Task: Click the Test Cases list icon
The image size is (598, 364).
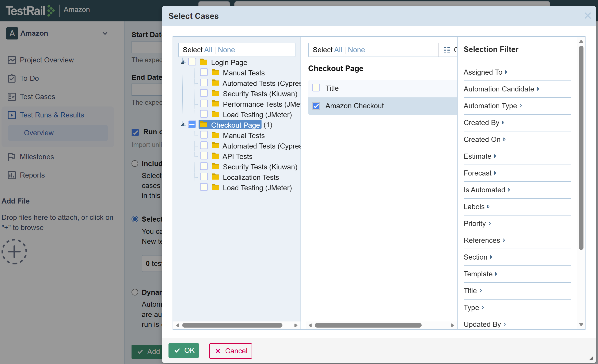Action: pos(12,97)
